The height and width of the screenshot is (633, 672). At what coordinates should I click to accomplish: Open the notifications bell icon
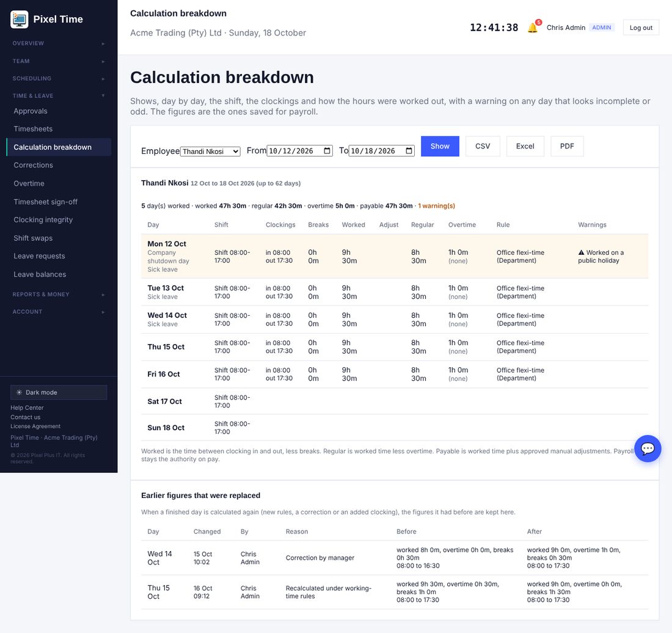(x=532, y=27)
